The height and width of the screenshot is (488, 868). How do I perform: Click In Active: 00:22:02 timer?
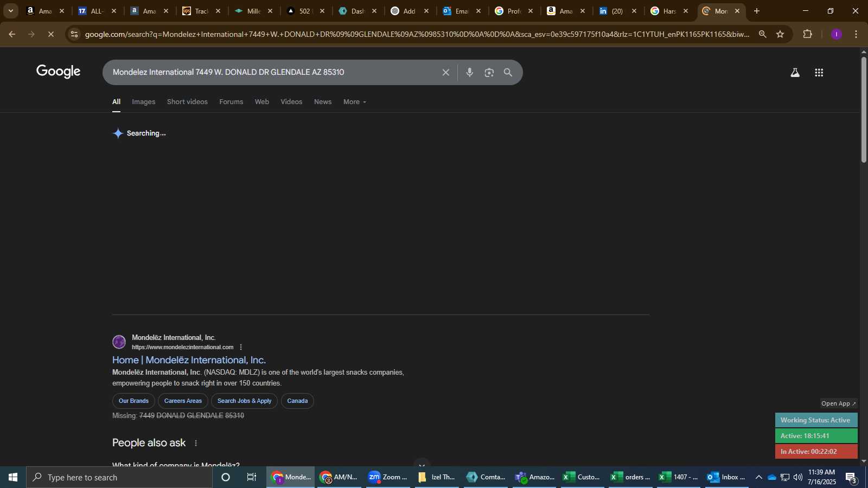pyautogui.click(x=816, y=452)
